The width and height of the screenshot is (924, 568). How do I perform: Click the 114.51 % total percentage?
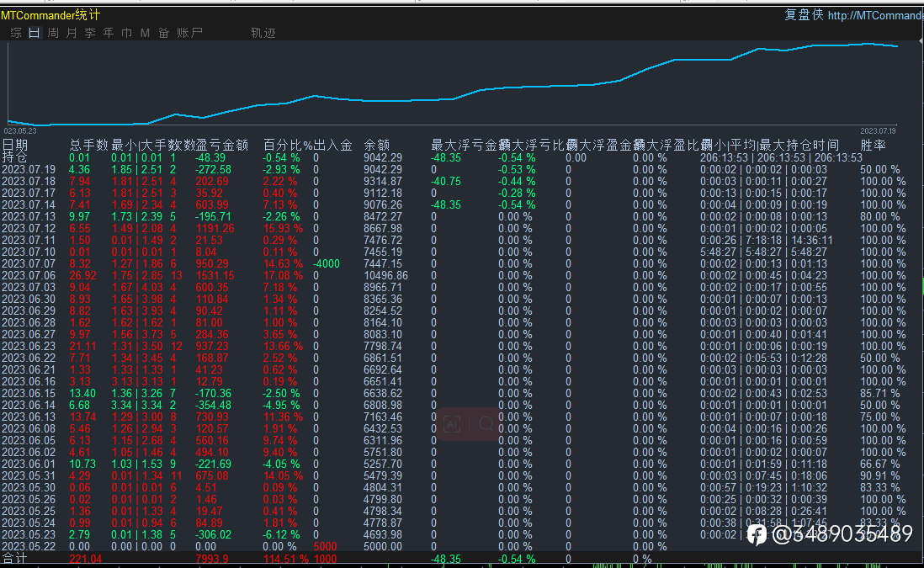click(286, 559)
